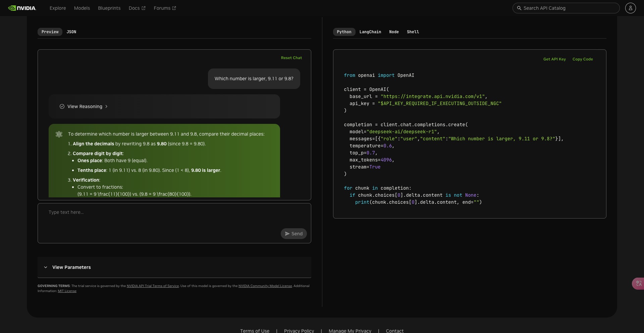Click the Forums external link icon
The image size is (644, 333).
click(174, 8)
